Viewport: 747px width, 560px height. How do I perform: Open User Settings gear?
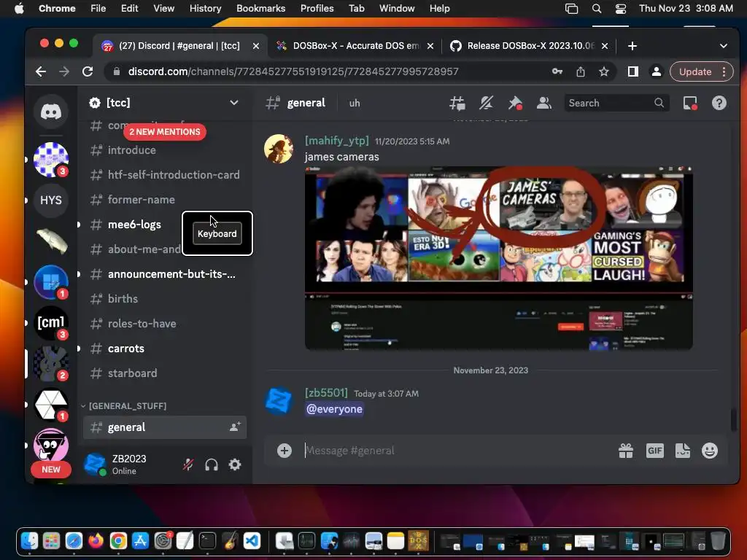235,464
